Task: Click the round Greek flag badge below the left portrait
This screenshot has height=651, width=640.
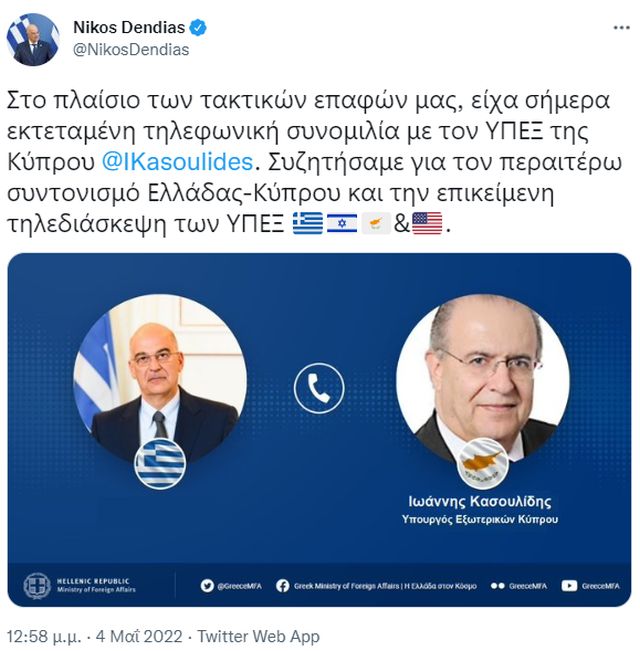Action: point(160,464)
